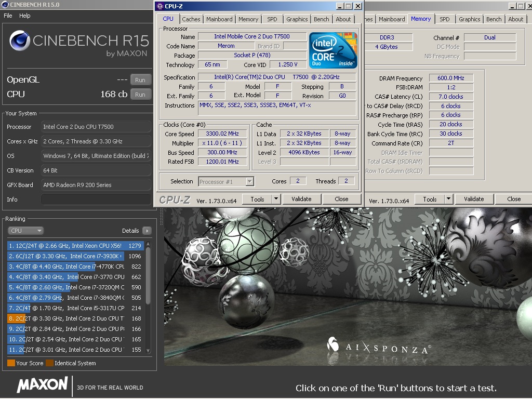The height and width of the screenshot is (399, 532).
Task: Select highlighted ranking row 8 score 168
Action: (x=75, y=318)
